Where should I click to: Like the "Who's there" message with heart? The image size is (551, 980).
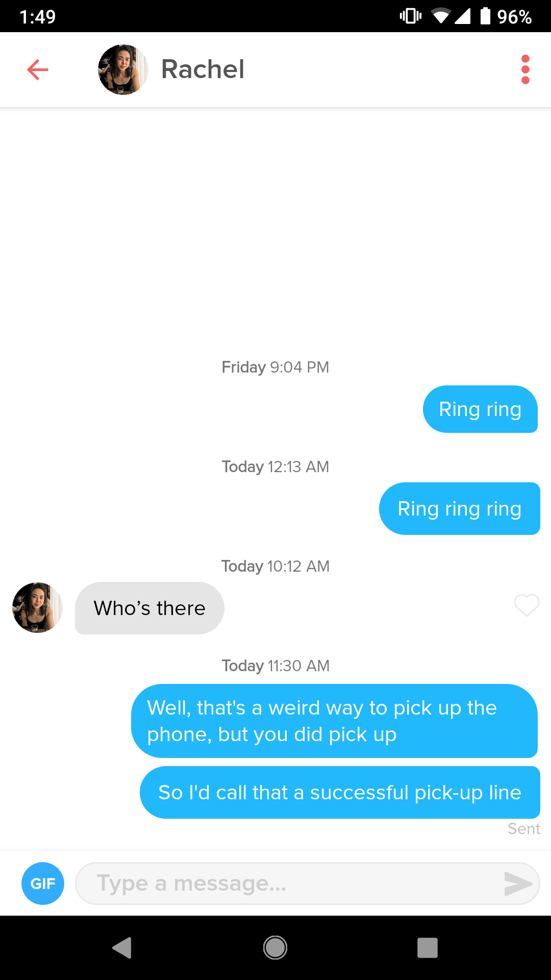point(527,606)
